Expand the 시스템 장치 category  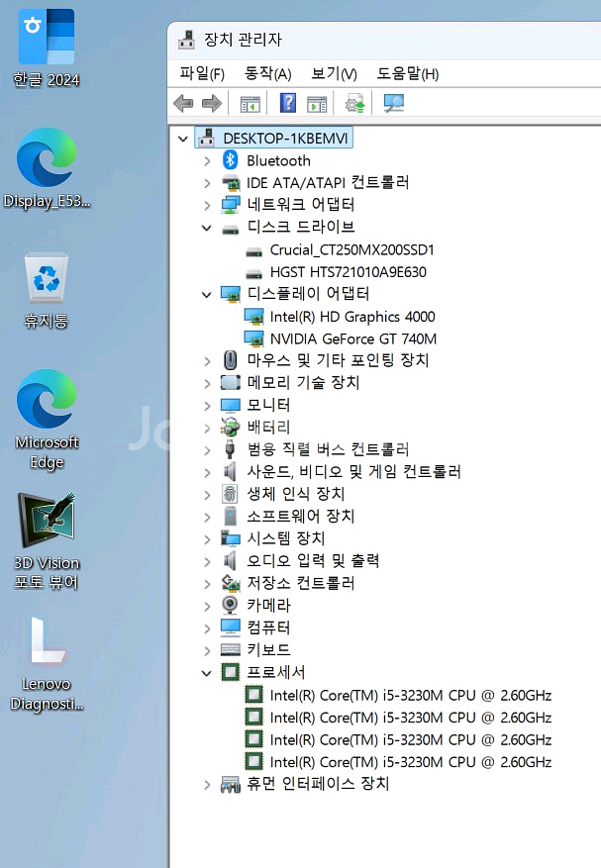(207, 539)
